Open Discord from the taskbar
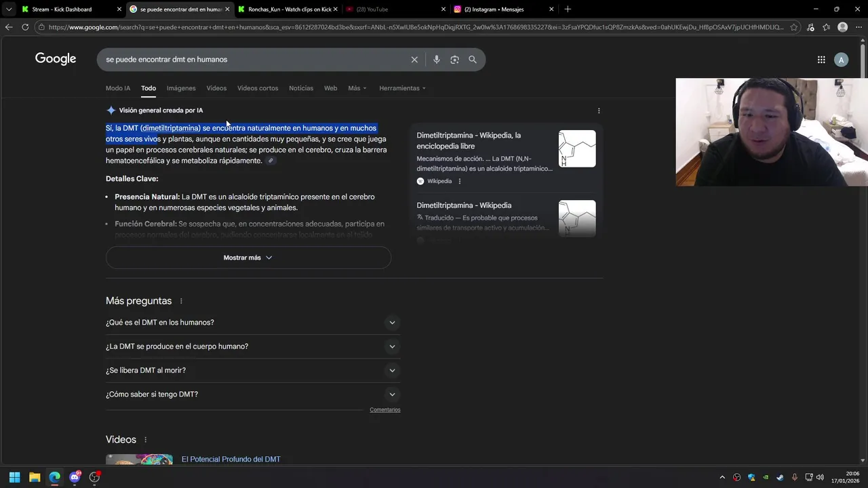 (75, 477)
